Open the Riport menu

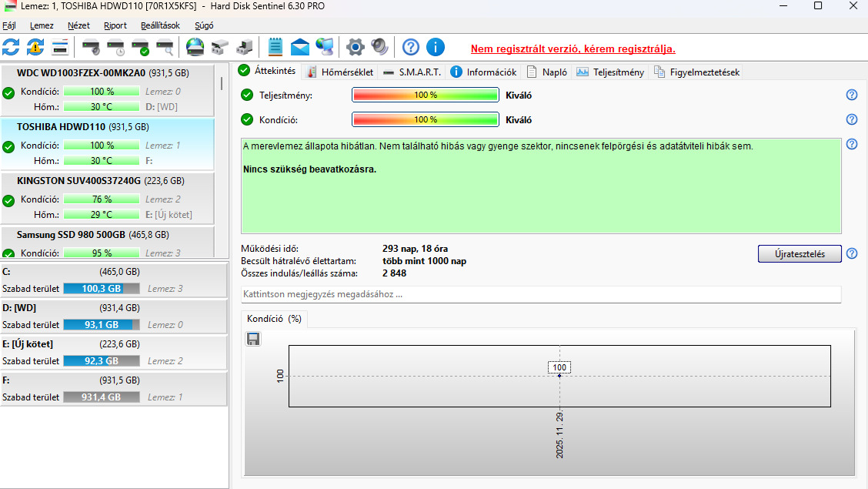coord(115,25)
